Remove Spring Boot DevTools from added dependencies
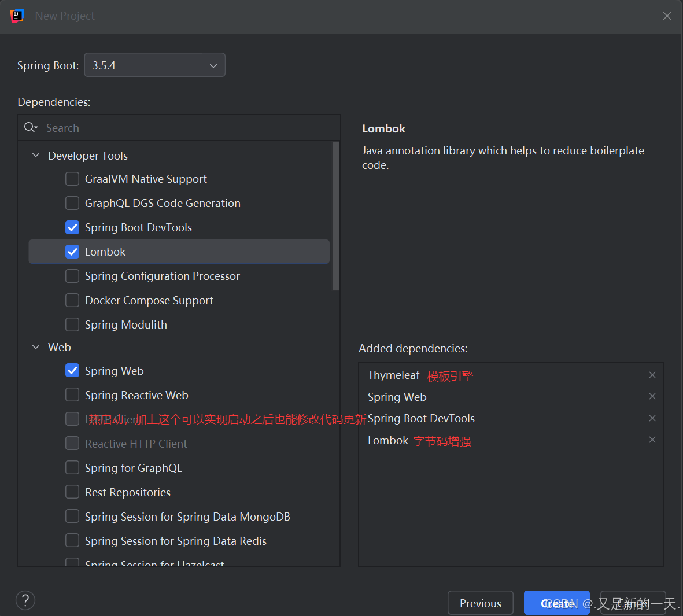Viewport: 683px width, 616px height. point(652,418)
